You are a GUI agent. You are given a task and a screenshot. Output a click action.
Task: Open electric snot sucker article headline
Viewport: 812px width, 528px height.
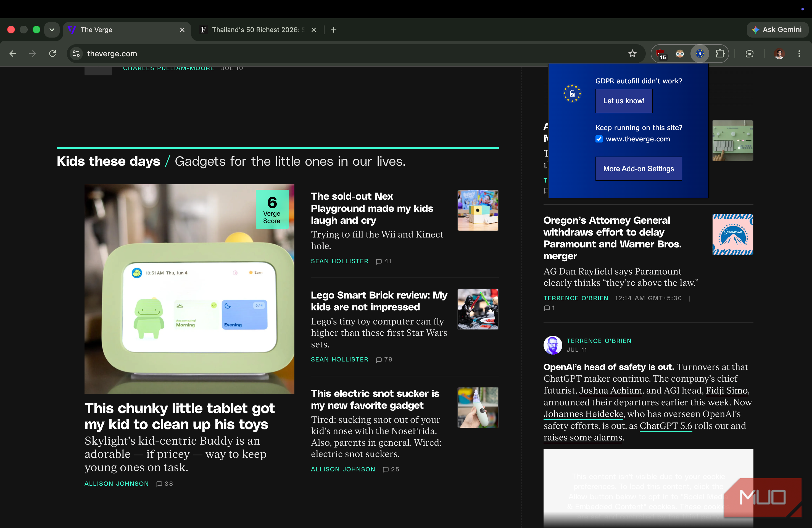pyautogui.click(x=375, y=399)
